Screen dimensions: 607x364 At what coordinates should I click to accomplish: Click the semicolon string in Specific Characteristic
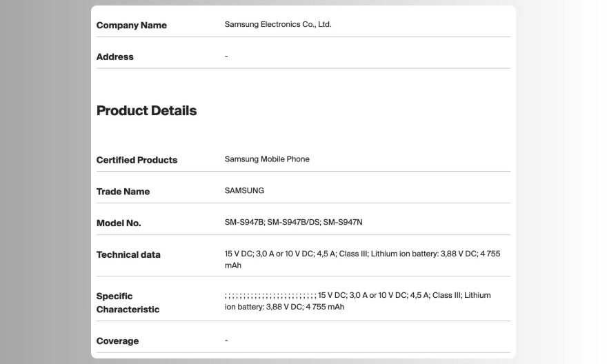pos(270,296)
